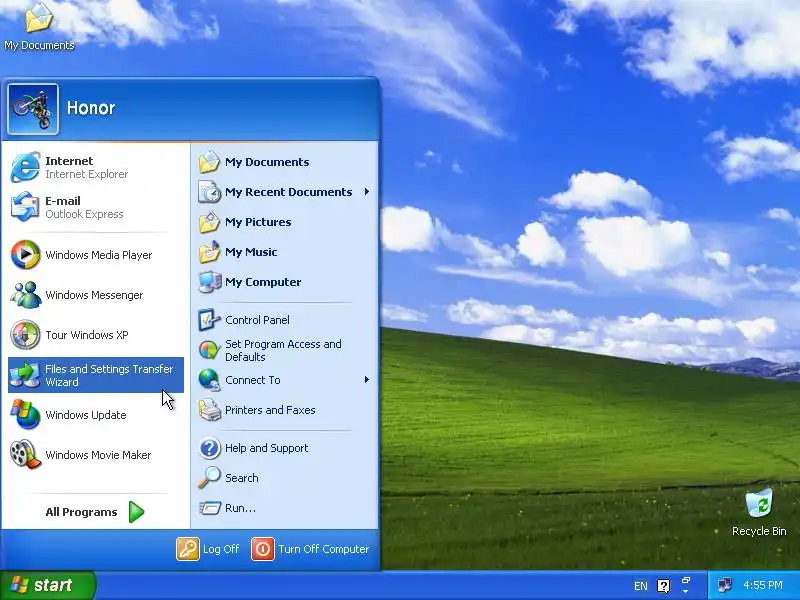Click the Printers and Faxes label
The height and width of the screenshot is (600, 800).
pos(270,410)
